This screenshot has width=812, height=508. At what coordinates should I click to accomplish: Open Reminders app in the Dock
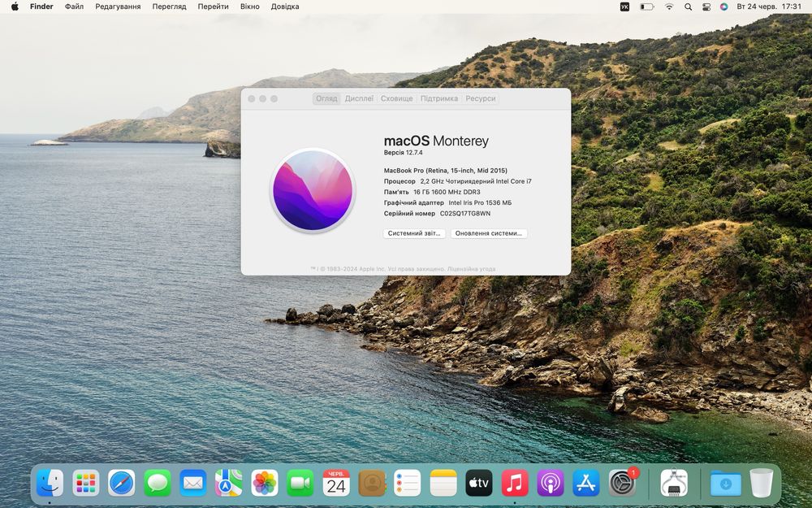(x=408, y=483)
